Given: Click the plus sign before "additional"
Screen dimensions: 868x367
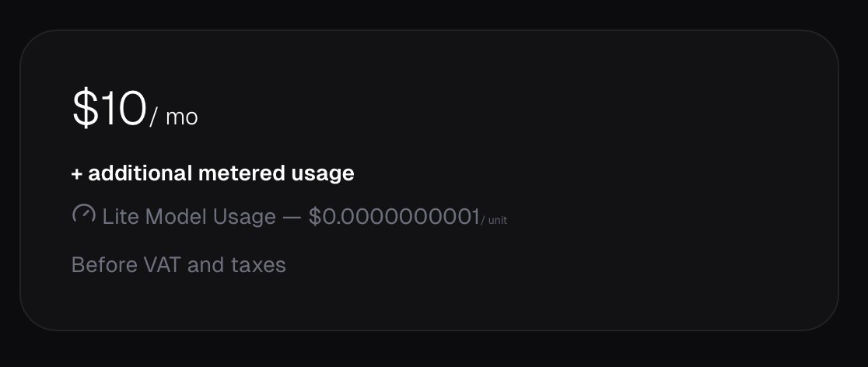Looking at the screenshot, I should click(x=77, y=173).
